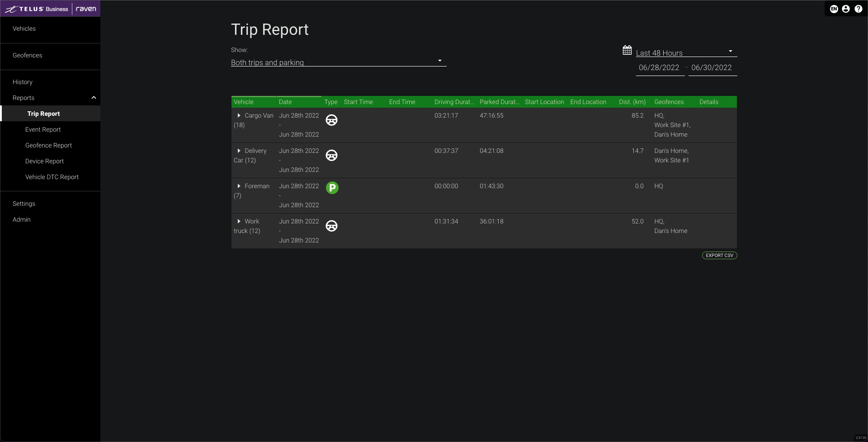Click distance value 14.7
Viewport: 868px width, 442px height.
[x=637, y=151]
